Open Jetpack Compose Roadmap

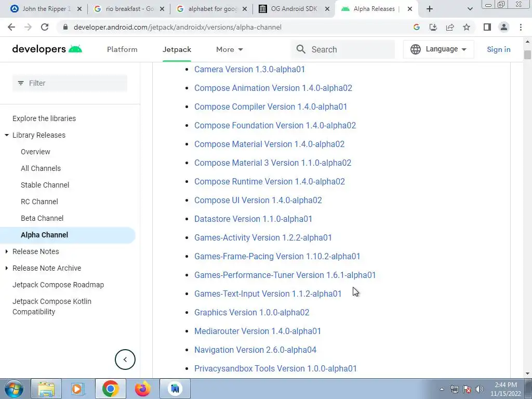[58, 285]
